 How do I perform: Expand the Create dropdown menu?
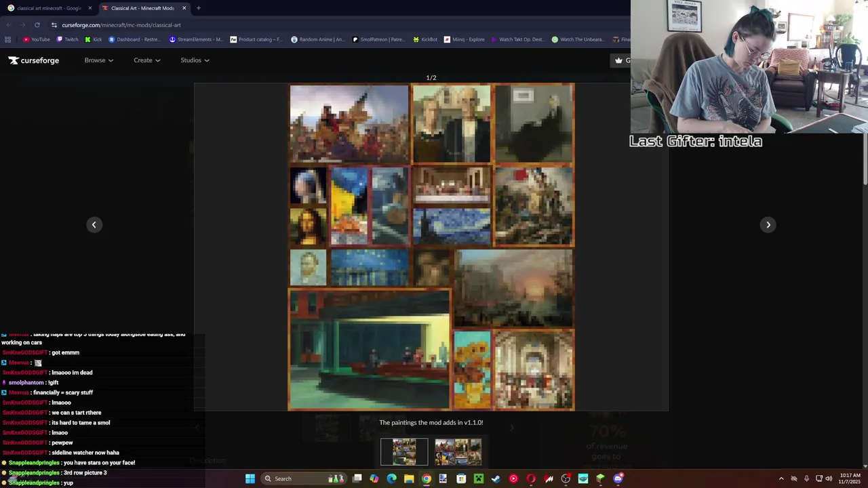(146, 60)
